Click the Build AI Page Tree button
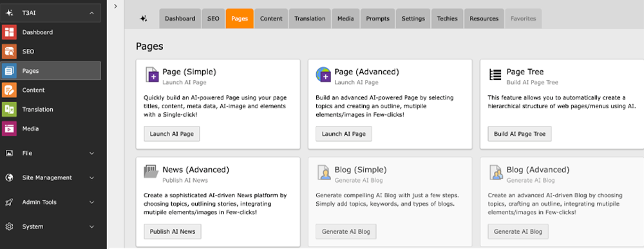 pos(520,134)
